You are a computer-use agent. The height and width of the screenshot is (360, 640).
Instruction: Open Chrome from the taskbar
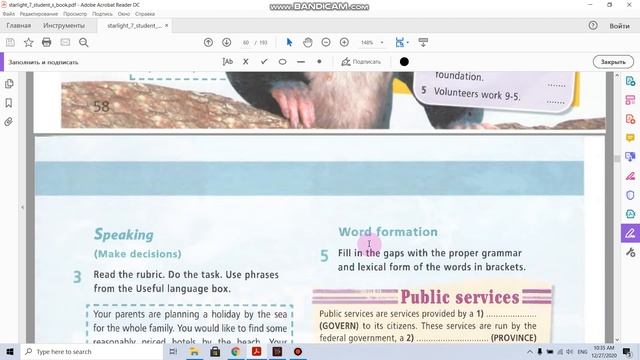click(236, 351)
